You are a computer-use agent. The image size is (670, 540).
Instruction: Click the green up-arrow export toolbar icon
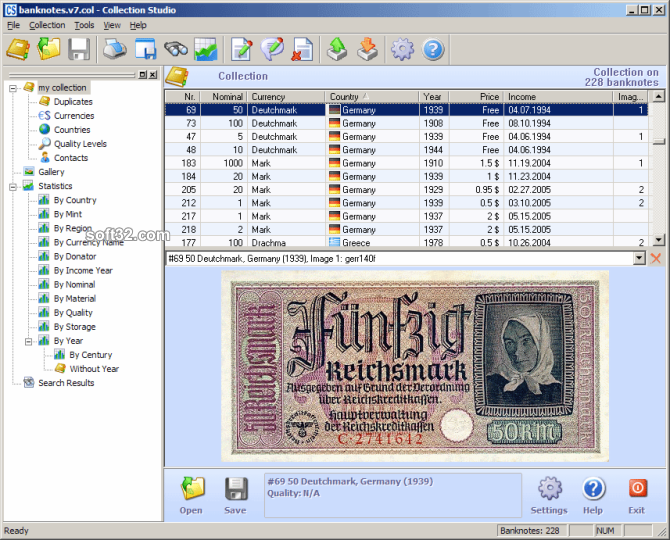pos(337,49)
